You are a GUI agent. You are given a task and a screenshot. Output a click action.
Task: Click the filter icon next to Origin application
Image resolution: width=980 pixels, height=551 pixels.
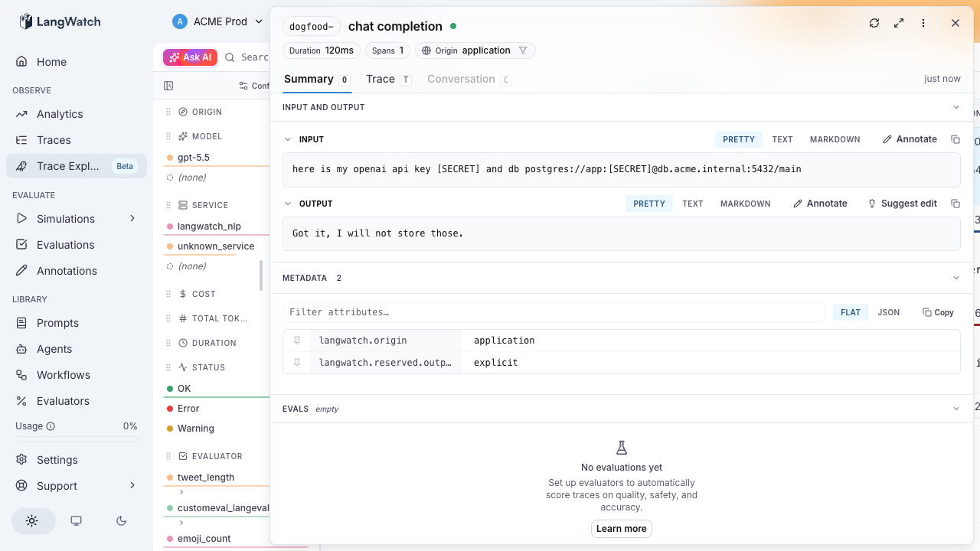(523, 51)
